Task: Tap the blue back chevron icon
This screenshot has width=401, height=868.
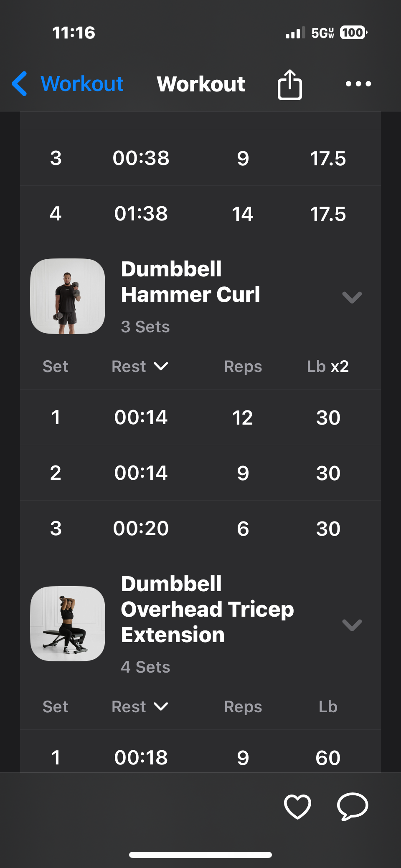Action: [20, 84]
